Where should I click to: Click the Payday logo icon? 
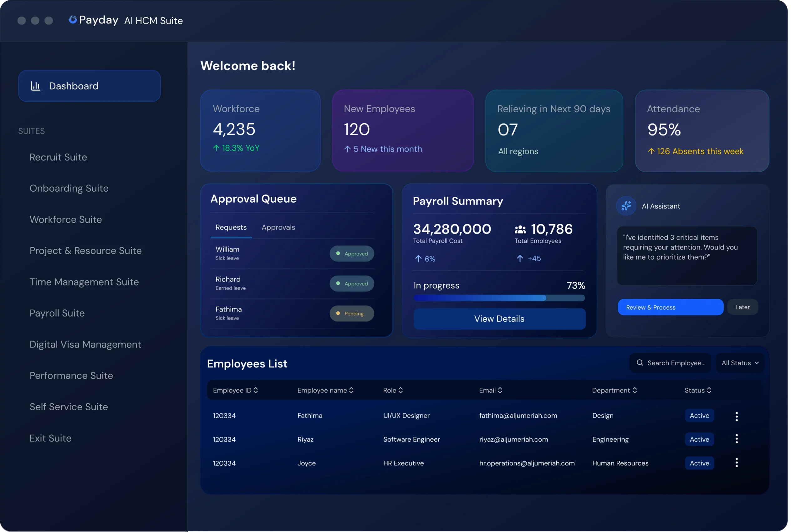tap(73, 20)
